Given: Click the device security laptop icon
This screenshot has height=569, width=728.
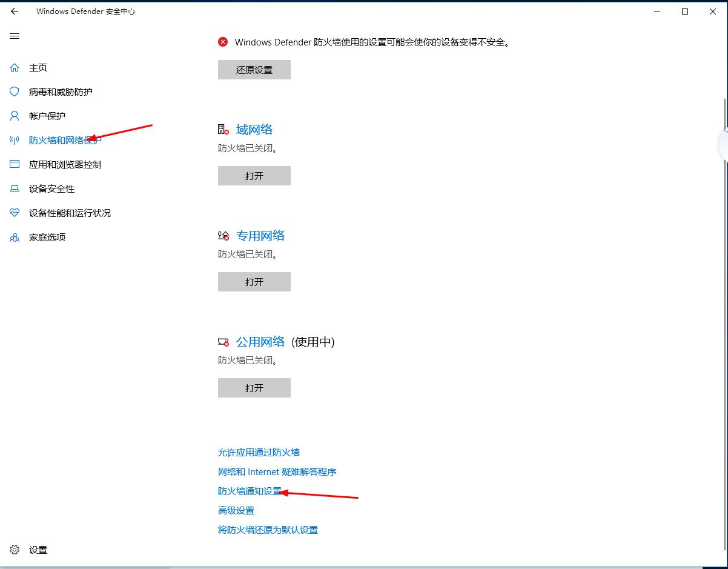Looking at the screenshot, I should pyautogui.click(x=15, y=189).
